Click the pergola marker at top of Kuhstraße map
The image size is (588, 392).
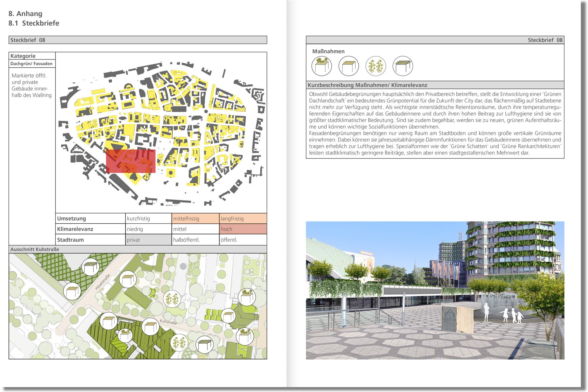90,267
